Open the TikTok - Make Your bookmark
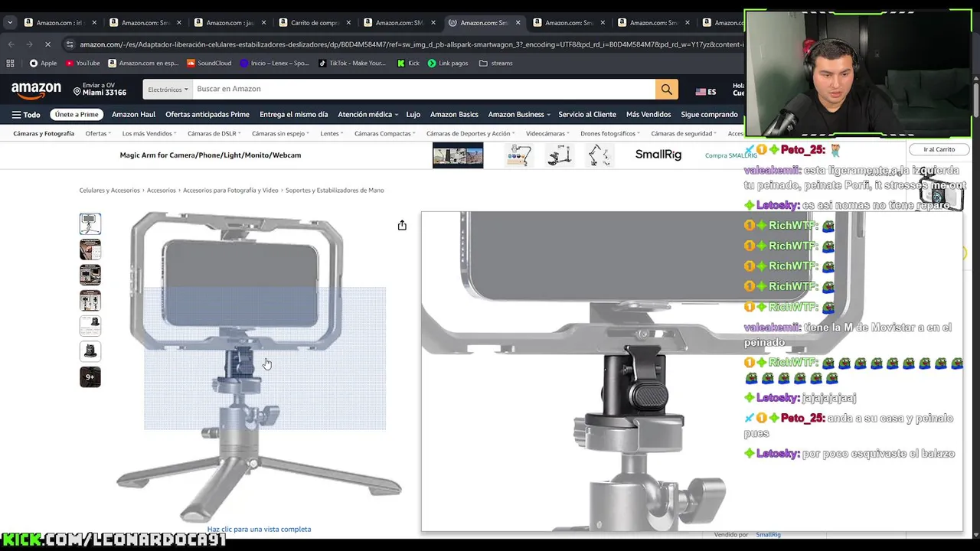This screenshot has height=551, width=980. coord(352,64)
